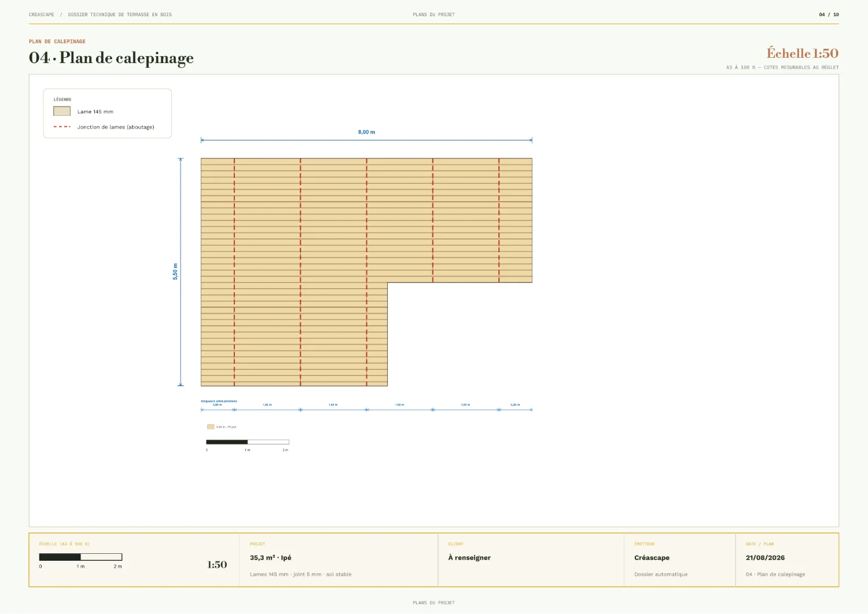
Task: Click the 'Jonction de lames (aboutage)' legend label
Action: coord(116,127)
